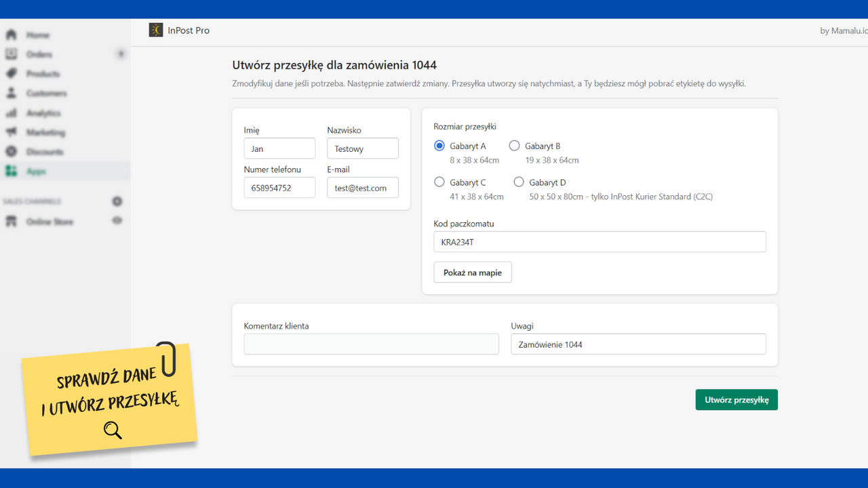Click the Orders icon in sidebar
868x488 pixels.
coord(11,54)
